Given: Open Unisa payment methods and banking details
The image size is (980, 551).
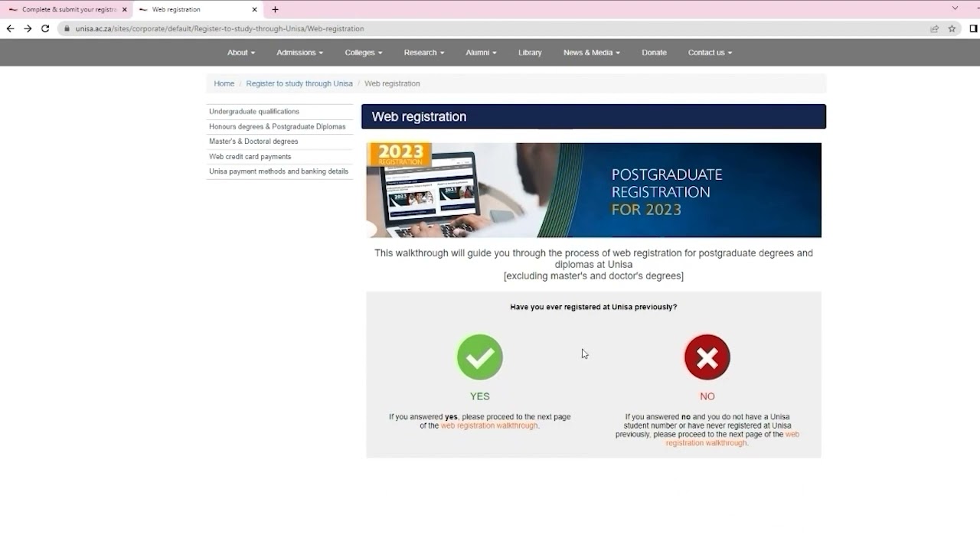Looking at the screenshot, I should [x=279, y=171].
